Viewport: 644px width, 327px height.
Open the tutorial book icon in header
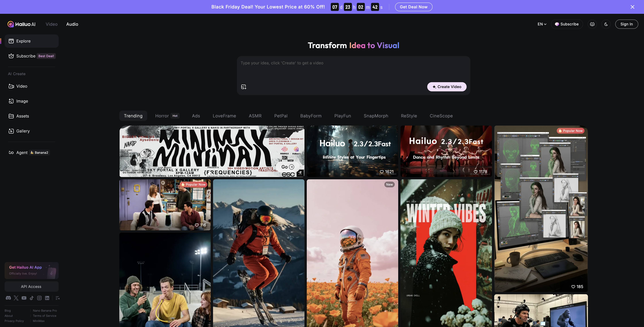tap(592, 24)
